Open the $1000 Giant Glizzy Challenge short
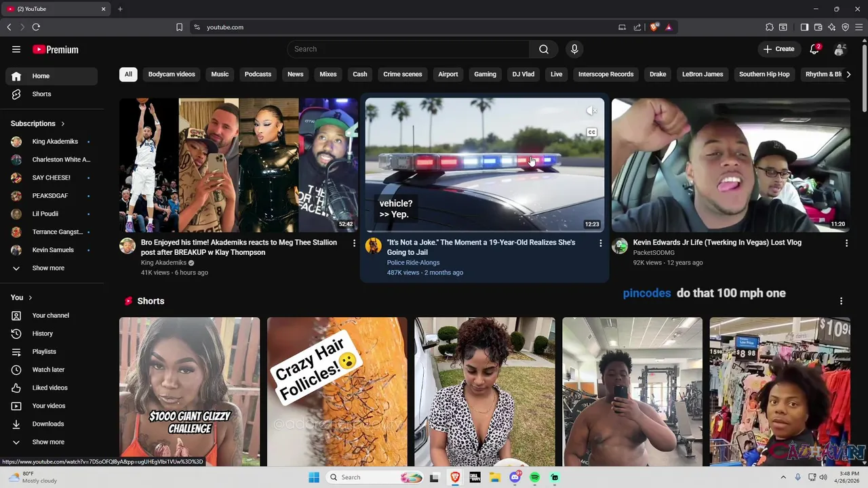The width and height of the screenshot is (868, 488). [x=189, y=392]
